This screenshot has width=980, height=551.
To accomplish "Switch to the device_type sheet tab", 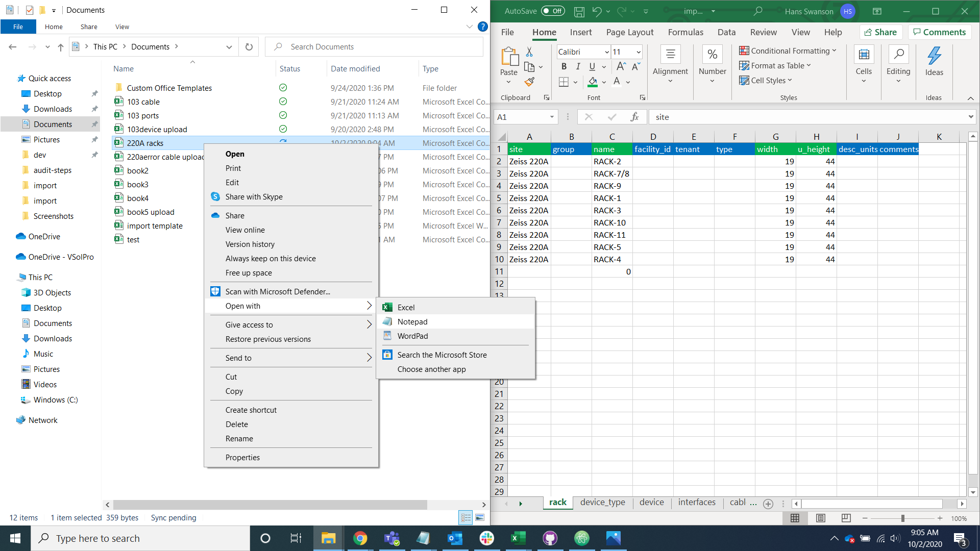I will tap(602, 503).
